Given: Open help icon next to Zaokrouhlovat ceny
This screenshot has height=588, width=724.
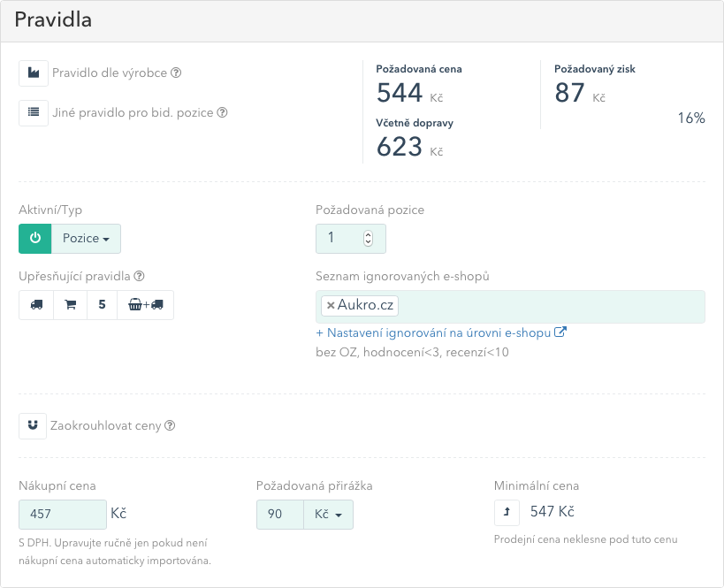Looking at the screenshot, I should [170, 425].
